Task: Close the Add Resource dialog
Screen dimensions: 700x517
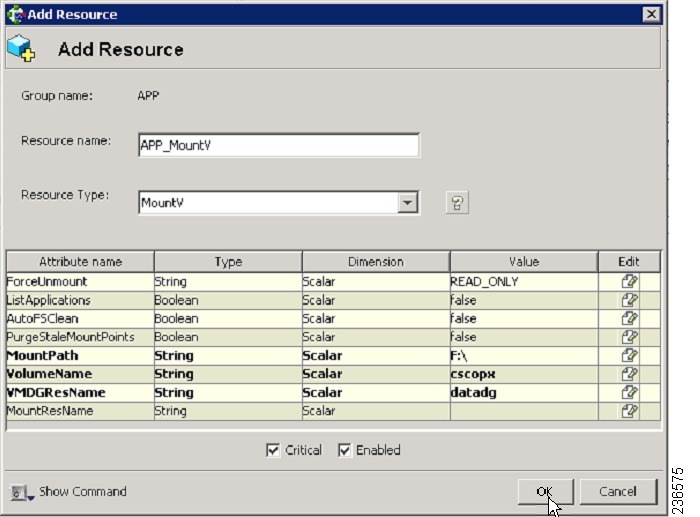Action: 651,14
